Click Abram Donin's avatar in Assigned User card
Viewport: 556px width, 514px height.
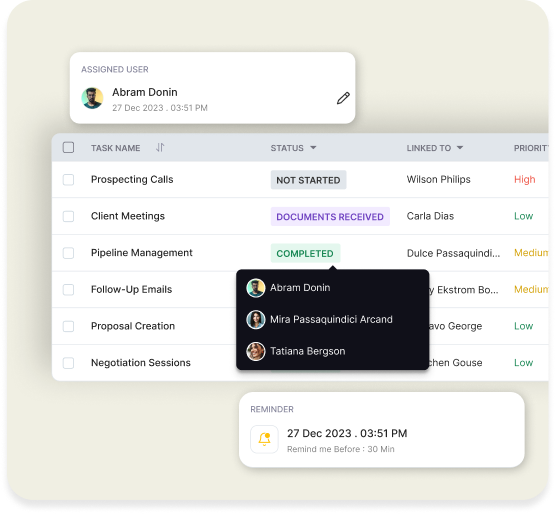[x=92, y=98]
